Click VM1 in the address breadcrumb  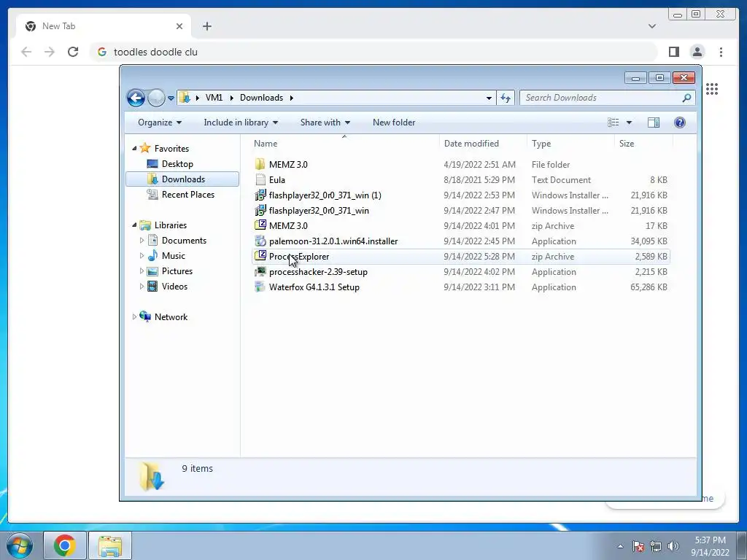pos(214,98)
